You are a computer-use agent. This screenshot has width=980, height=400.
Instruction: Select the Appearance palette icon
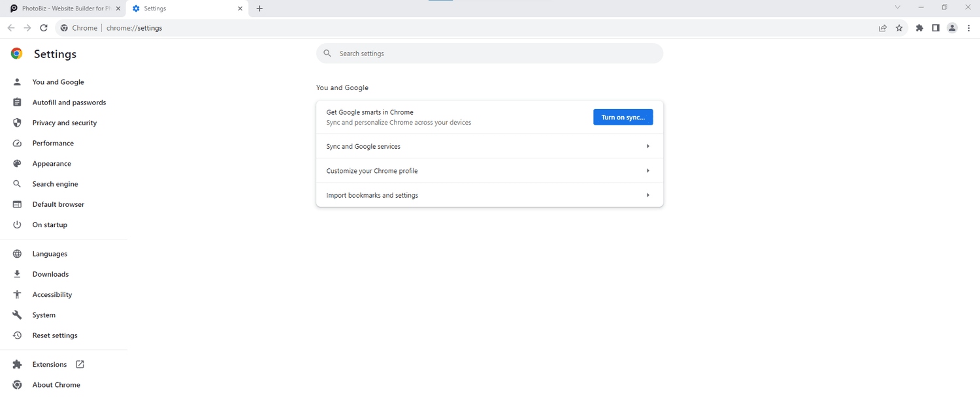click(x=17, y=163)
